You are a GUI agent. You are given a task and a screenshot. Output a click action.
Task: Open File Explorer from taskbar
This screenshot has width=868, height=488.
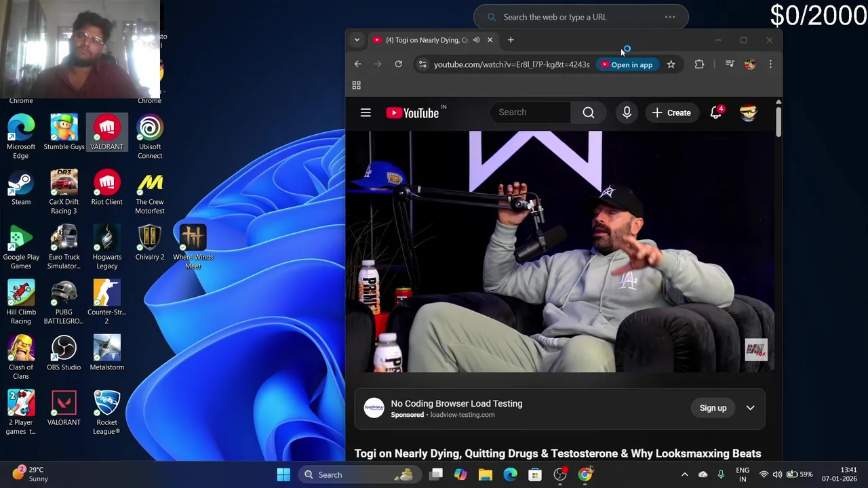(x=486, y=474)
